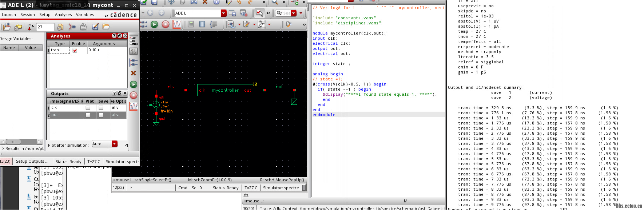Image resolution: width=644 pixels, height=210 pixels.
Task: Float the Outputs panel
Action: pyautogui.click(x=120, y=93)
